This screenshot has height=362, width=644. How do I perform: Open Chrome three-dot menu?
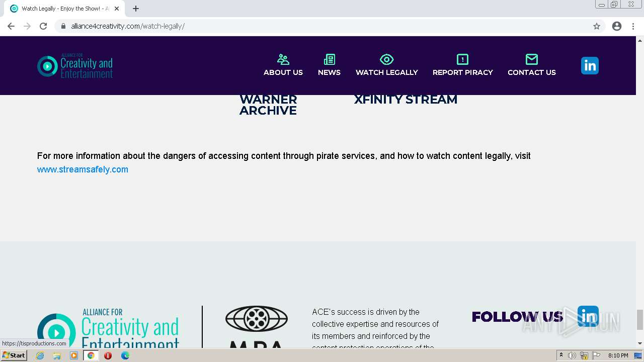pos(633,26)
